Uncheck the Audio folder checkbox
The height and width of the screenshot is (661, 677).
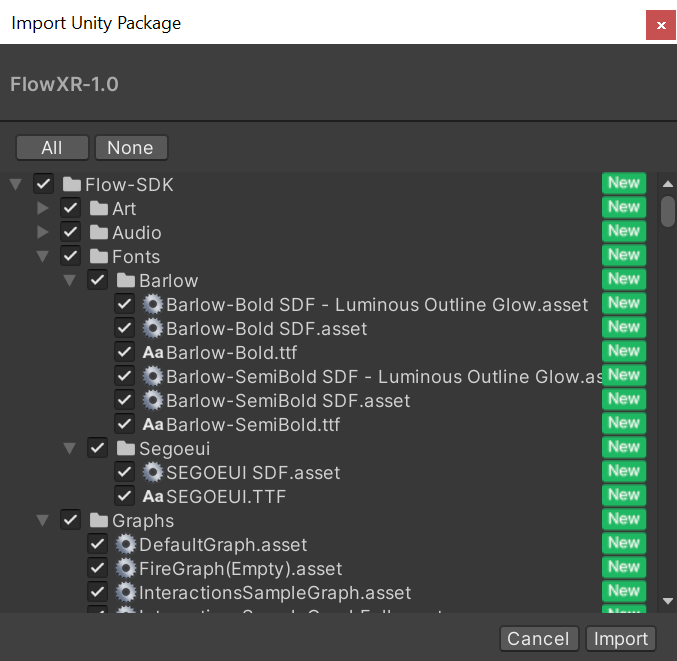(71, 233)
